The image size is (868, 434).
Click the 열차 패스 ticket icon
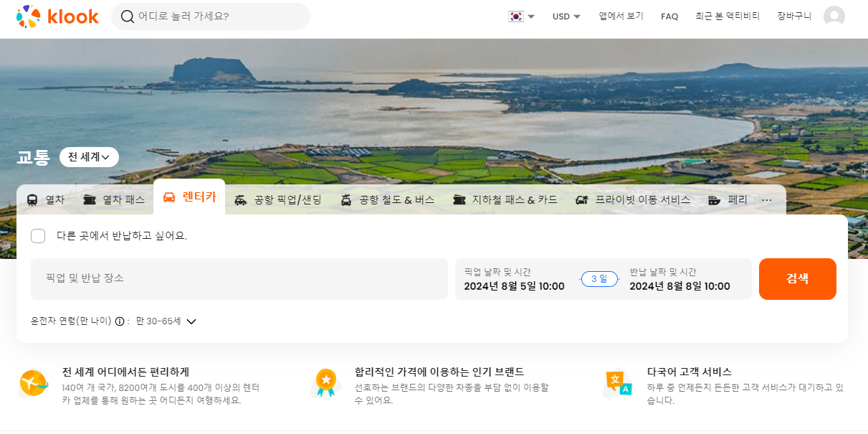pyautogui.click(x=90, y=200)
